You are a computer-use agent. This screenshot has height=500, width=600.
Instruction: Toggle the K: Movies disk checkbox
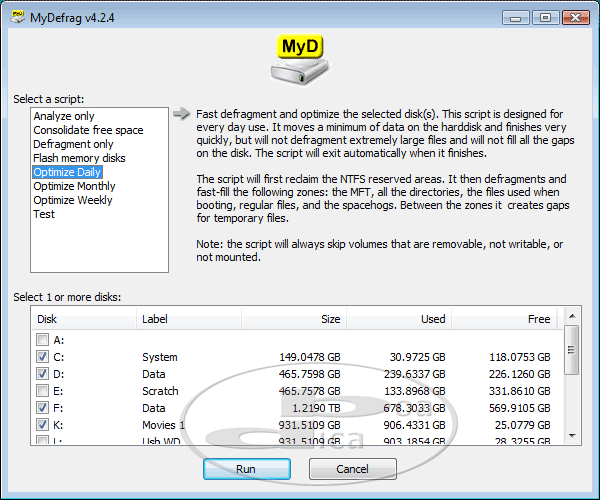click(x=42, y=425)
